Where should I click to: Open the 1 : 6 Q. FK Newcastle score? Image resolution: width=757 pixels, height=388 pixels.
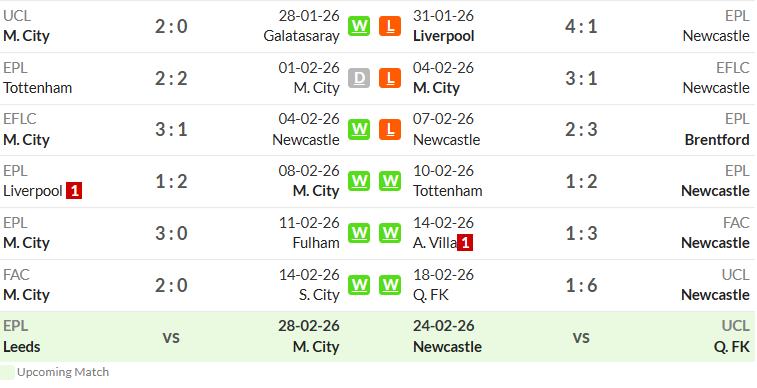click(x=581, y=285)
